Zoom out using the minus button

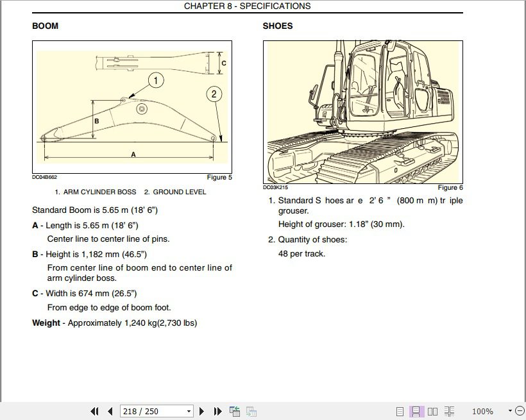click(520, 411)
